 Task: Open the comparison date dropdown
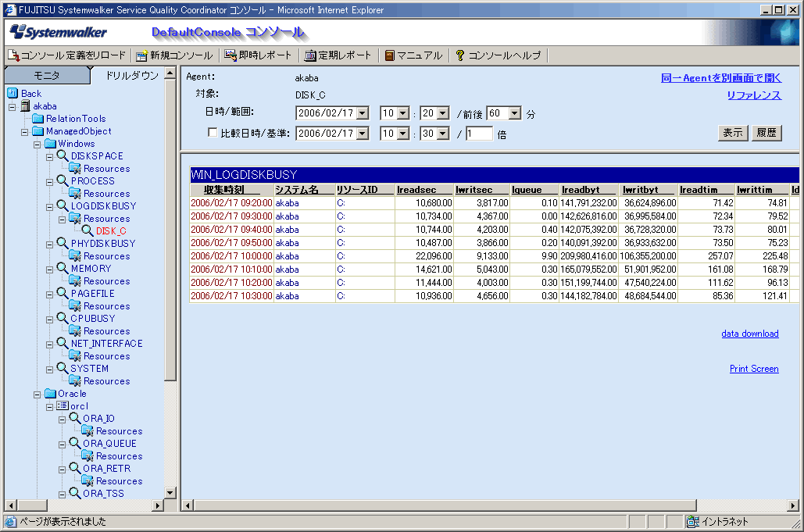coord(363,134)
